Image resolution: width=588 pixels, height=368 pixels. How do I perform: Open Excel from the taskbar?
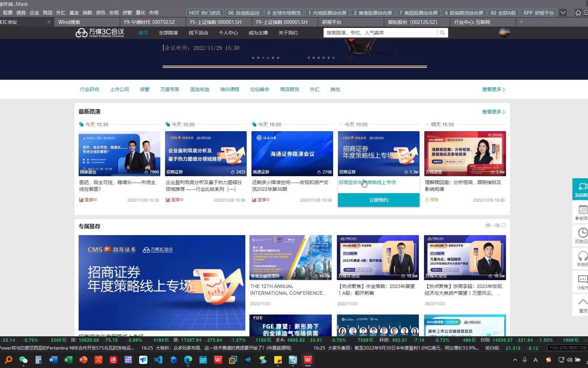(68, 360)
